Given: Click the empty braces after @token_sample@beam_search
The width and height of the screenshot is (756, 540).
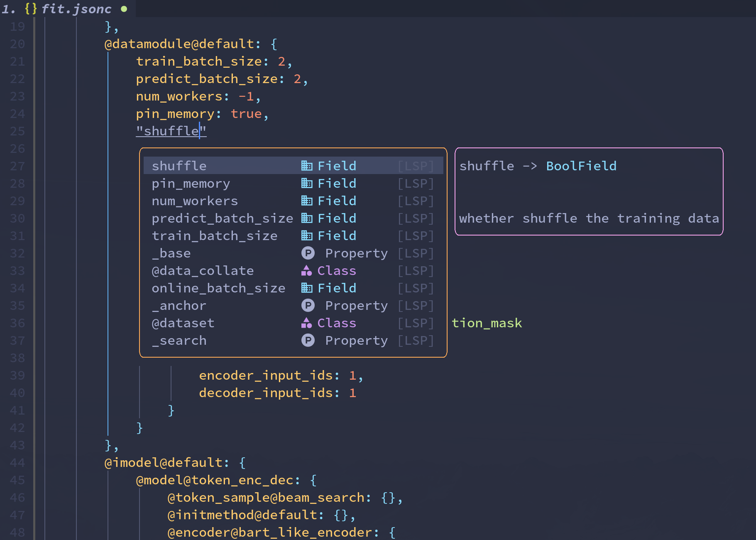Looking at the screenshot, I should (x=388, y=497).
